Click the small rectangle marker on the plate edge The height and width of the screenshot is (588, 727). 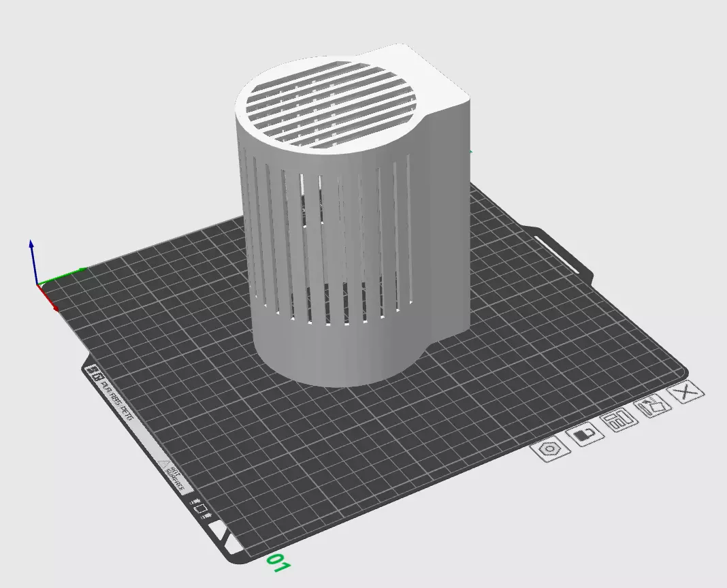pos(200,508)
